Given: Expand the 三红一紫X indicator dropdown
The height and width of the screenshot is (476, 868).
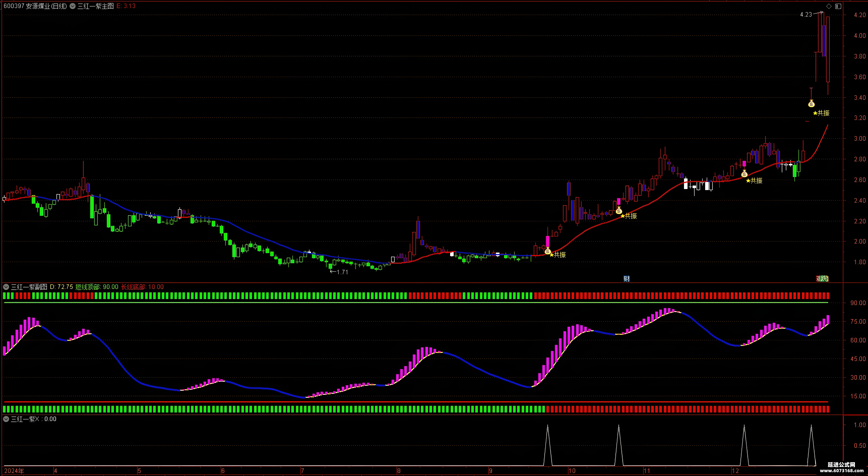Looking at the screenshot, I should click(6, 419).
